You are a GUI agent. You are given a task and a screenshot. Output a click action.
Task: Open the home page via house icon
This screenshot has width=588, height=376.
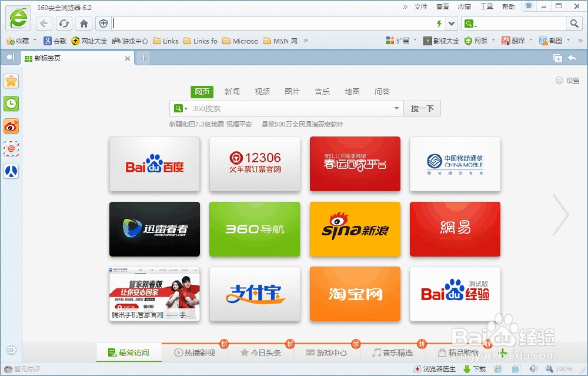[x=84, y=24]
